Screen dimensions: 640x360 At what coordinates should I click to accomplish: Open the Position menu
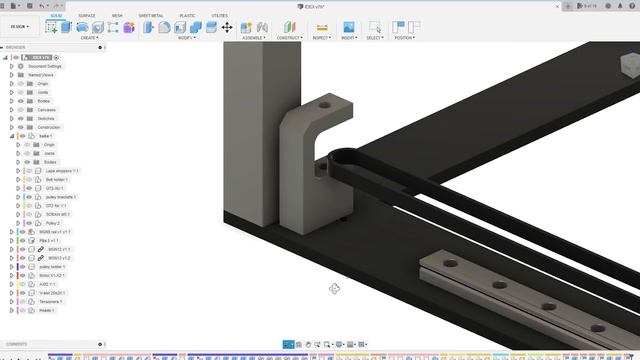[x=404, y=38]
